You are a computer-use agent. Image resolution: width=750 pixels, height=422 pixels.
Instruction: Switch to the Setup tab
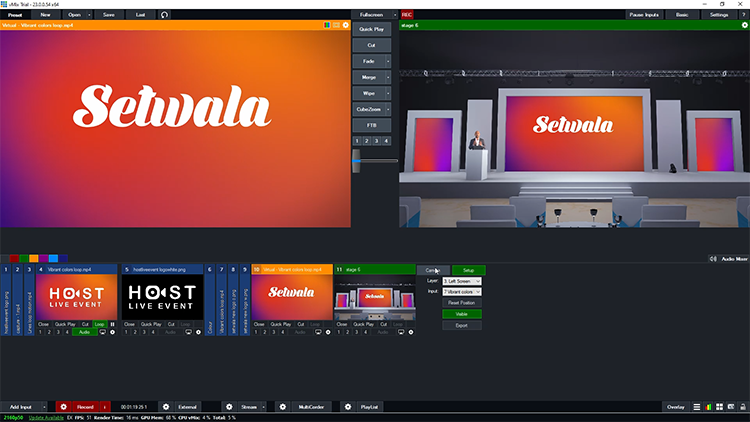pos(468,270)
